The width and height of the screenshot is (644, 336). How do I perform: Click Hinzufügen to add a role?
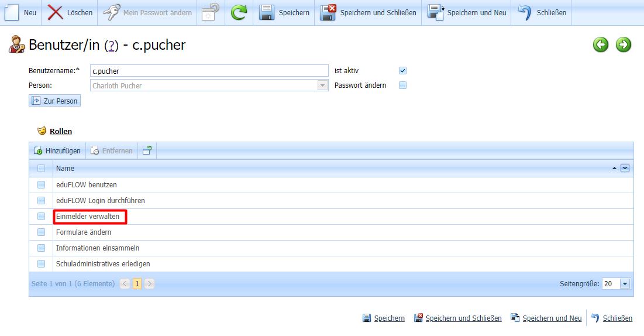tap(57, 150)
